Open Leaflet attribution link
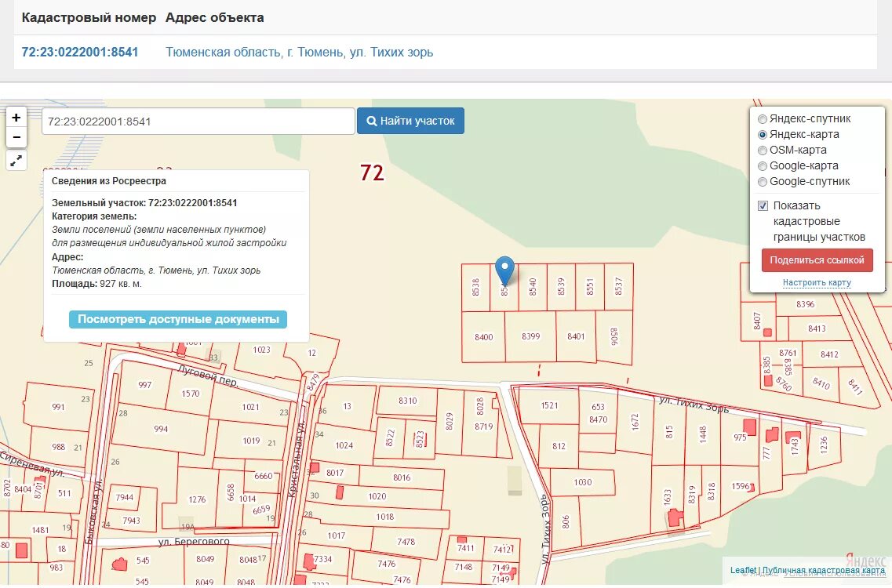892x588 pixels. [743, 570]
